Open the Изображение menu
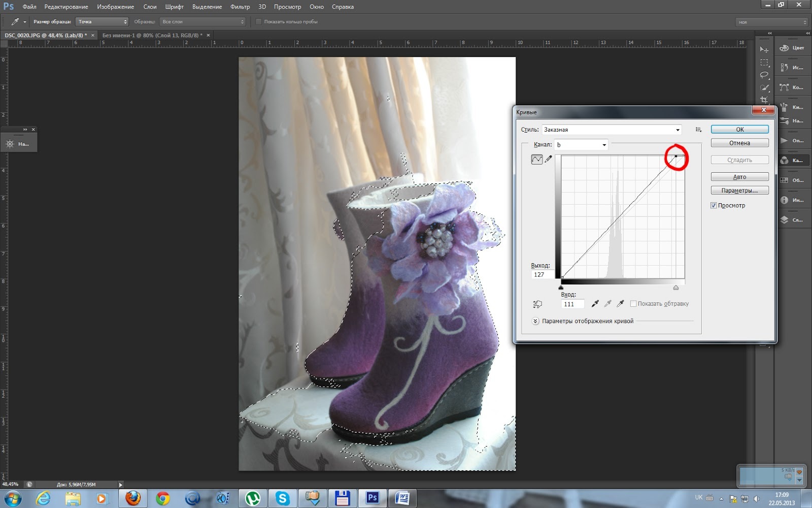The image size is (812, 508). [x=116, y=7]
